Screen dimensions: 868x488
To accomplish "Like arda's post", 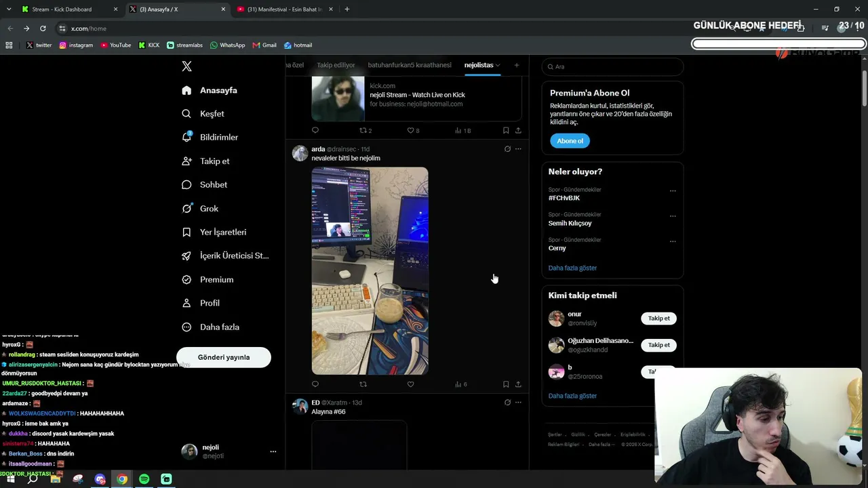I will click(x=410, y=384).
